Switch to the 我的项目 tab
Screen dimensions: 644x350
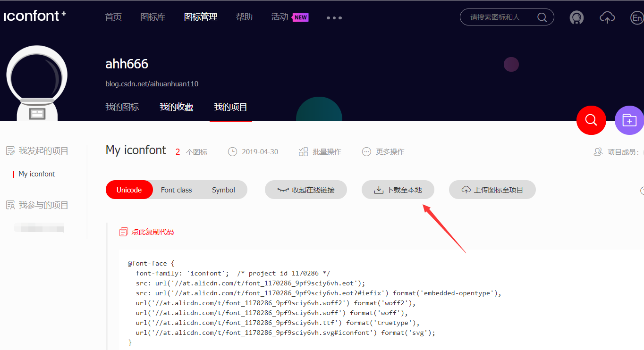point(230,107)
